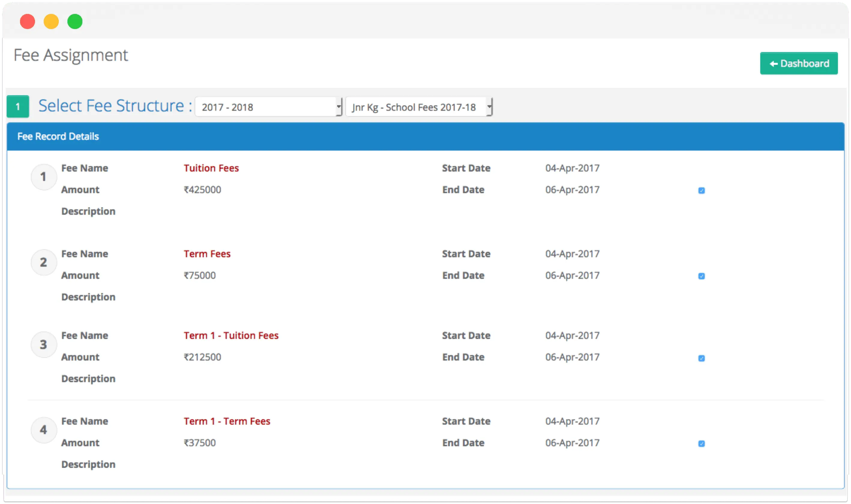Viewport: 851px width, 504px height.
Task: Click the Select Fee Structure heading
Action: [x=115, y=106]
